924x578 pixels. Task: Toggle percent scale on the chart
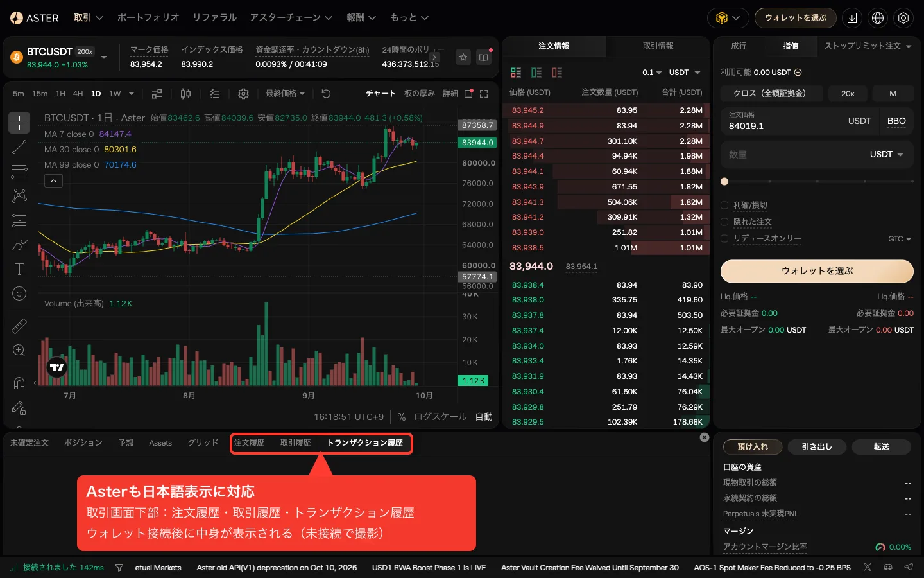(402, 417)
